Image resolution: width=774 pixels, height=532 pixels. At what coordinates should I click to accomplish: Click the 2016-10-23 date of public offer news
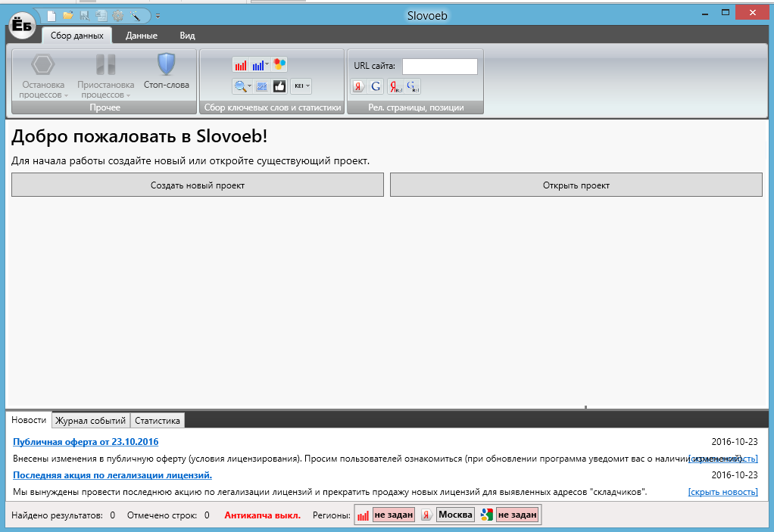735,442
